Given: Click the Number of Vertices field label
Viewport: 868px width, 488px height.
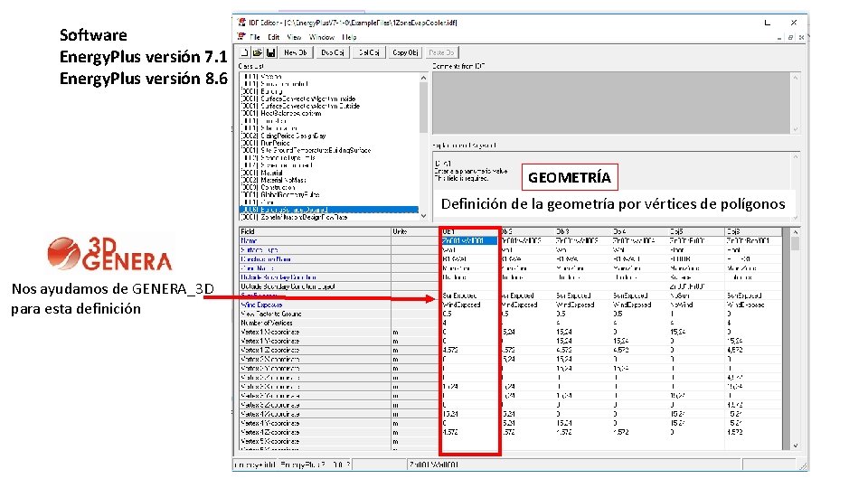Looking at the screenshot, I should (266, 323).
